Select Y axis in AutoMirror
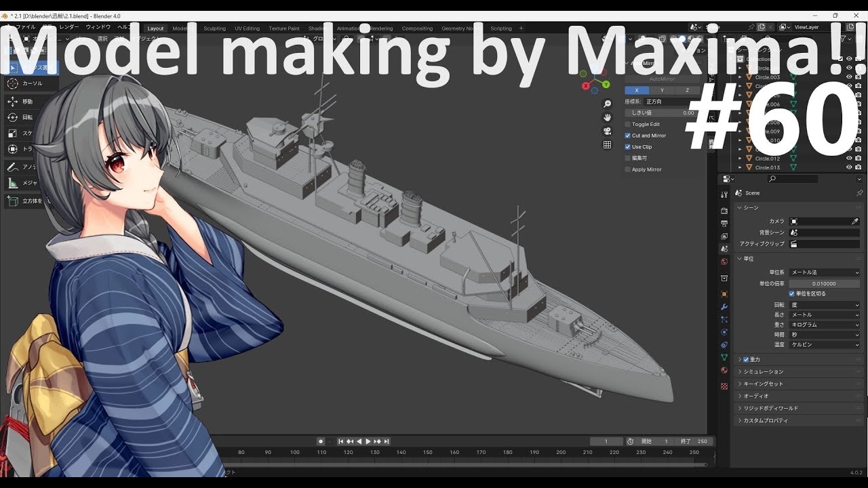The height and width of the screenshot is (488, 868). point(662,90)
